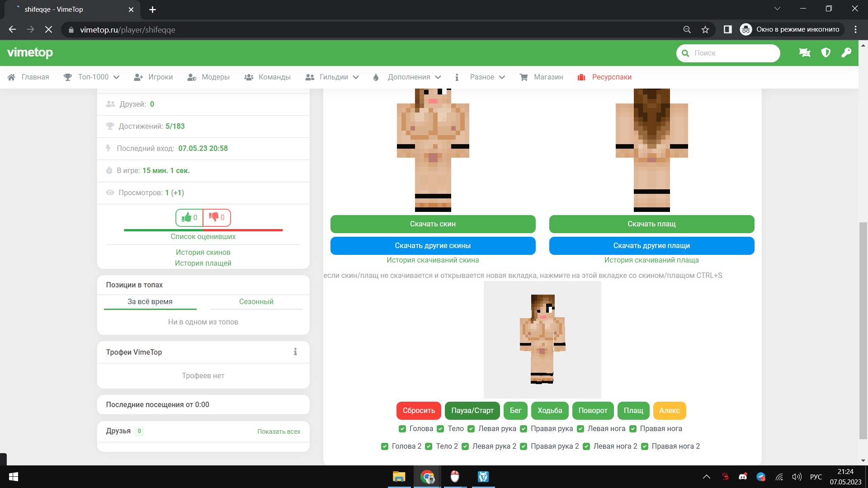
Task: Click the shield icon in green header
Action: point(826,53)
